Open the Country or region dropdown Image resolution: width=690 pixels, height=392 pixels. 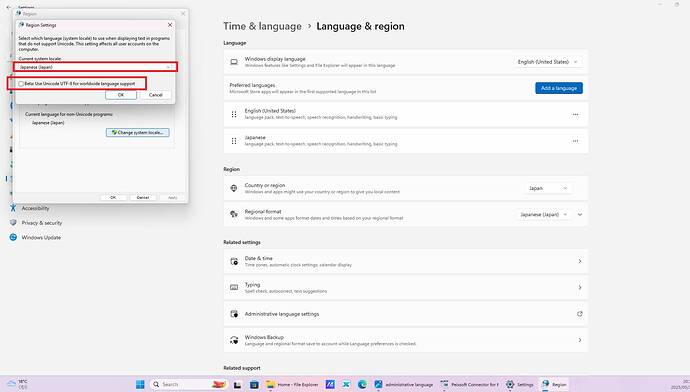(548, 188)
